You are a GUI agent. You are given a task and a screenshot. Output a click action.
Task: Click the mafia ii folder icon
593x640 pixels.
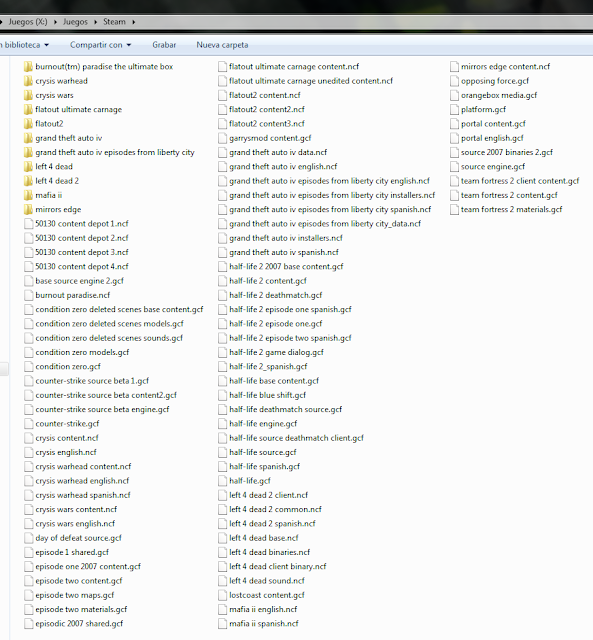(28, 195)
